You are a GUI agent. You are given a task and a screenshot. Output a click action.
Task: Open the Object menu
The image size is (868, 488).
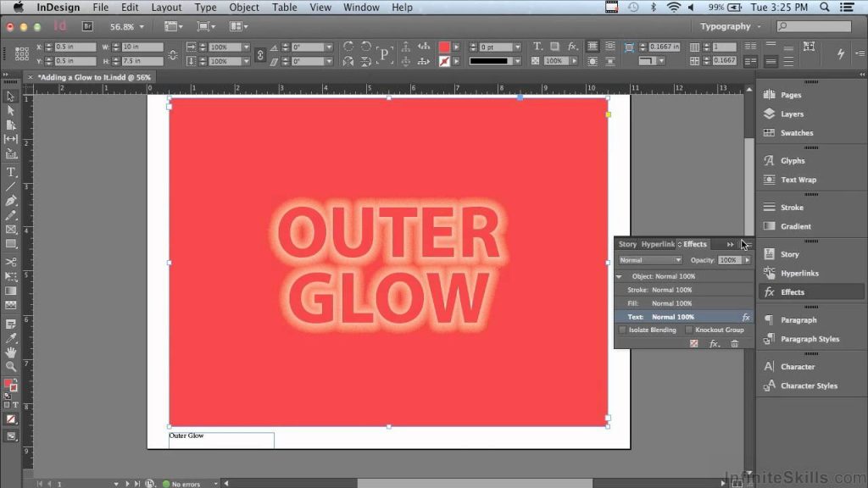click(244, 8)
